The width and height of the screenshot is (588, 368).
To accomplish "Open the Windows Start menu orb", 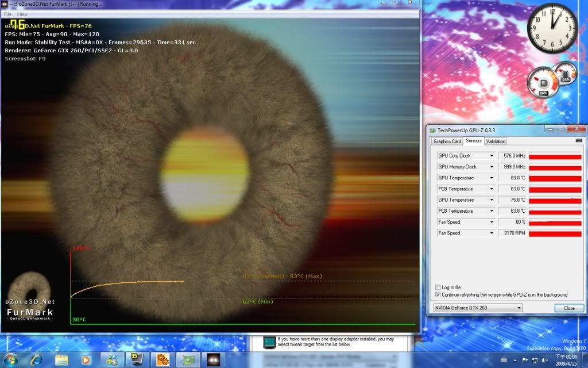I will pyautogui.click(x=10, y=360).
